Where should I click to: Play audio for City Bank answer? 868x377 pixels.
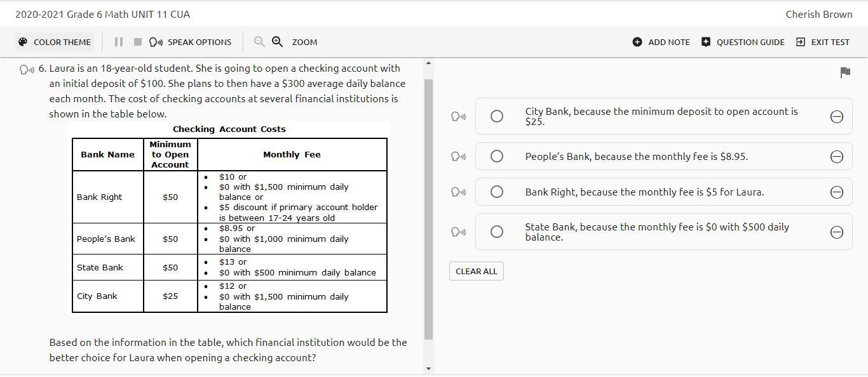click(458, 116)
